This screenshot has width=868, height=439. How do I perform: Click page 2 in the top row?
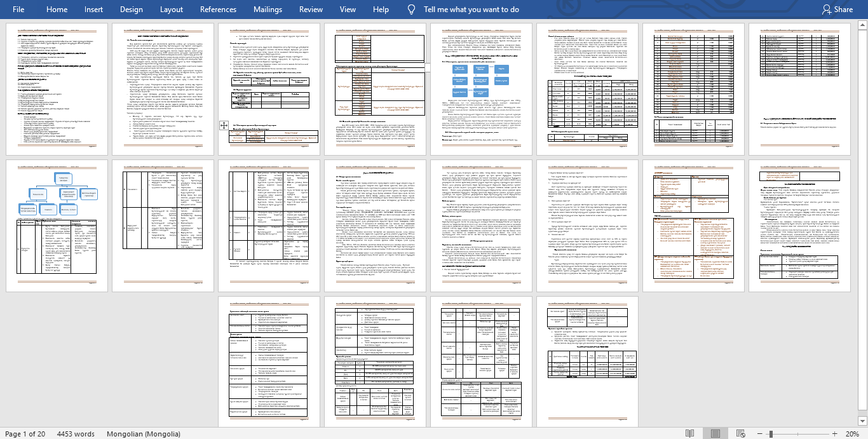(x=163, y=89)
